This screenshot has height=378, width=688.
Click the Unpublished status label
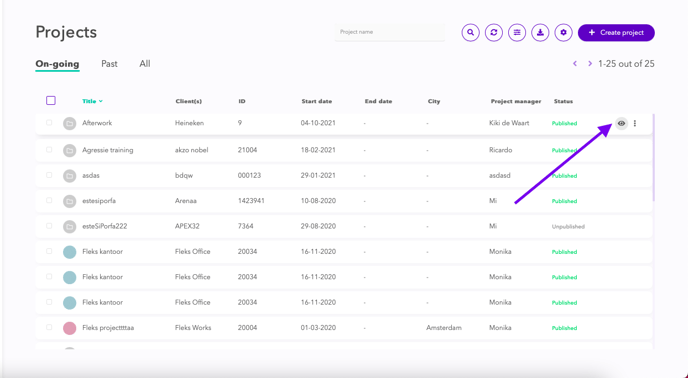(568, 227)
